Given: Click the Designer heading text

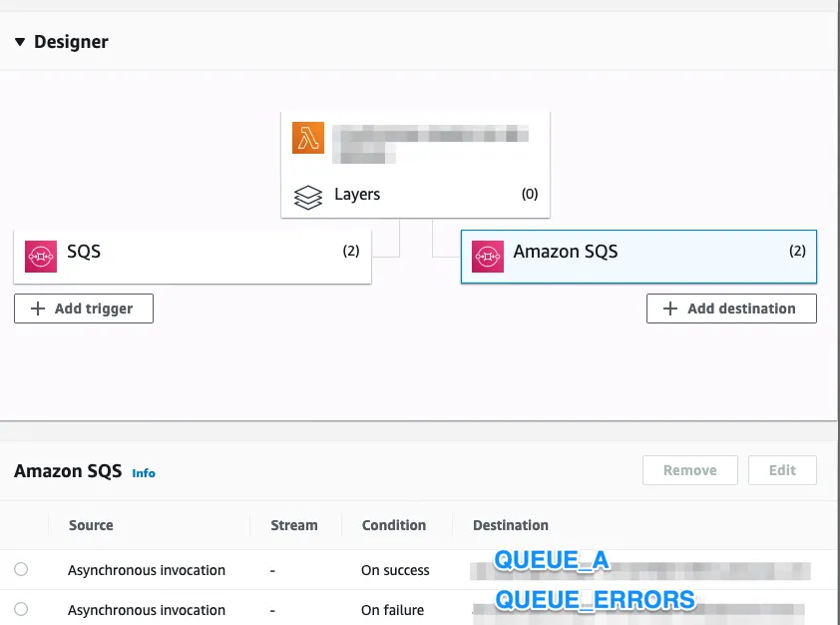Looking at the screenshot, I should coord(71,42).
